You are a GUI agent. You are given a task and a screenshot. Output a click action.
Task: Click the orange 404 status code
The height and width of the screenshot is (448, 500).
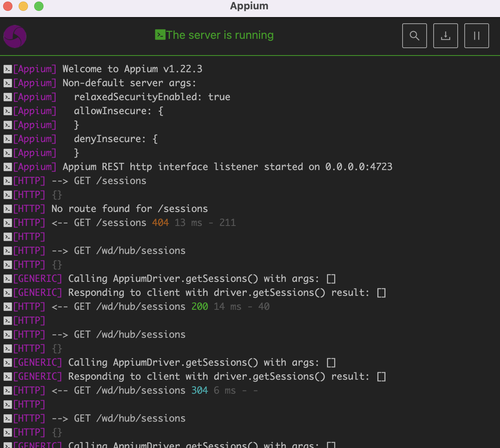point(161,223)
